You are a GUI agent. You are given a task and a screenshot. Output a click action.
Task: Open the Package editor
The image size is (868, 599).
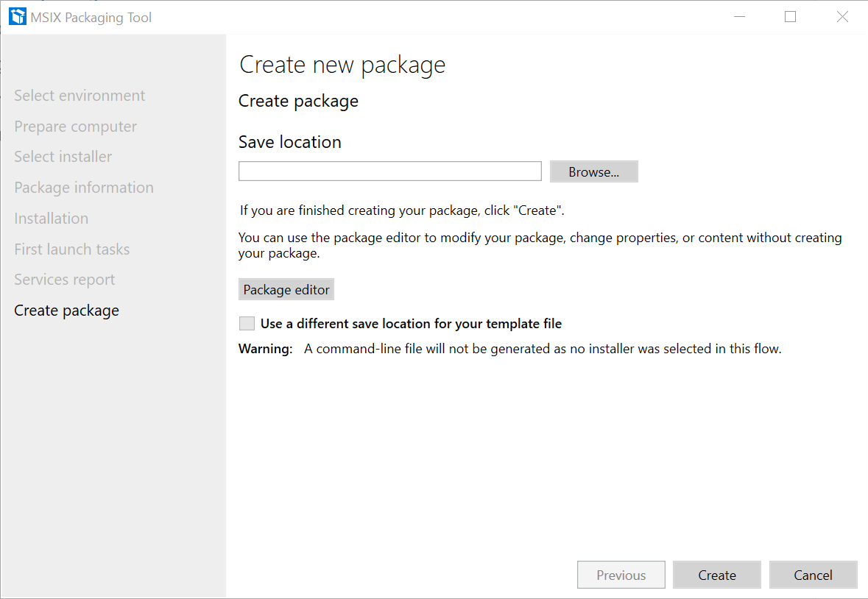286,289
